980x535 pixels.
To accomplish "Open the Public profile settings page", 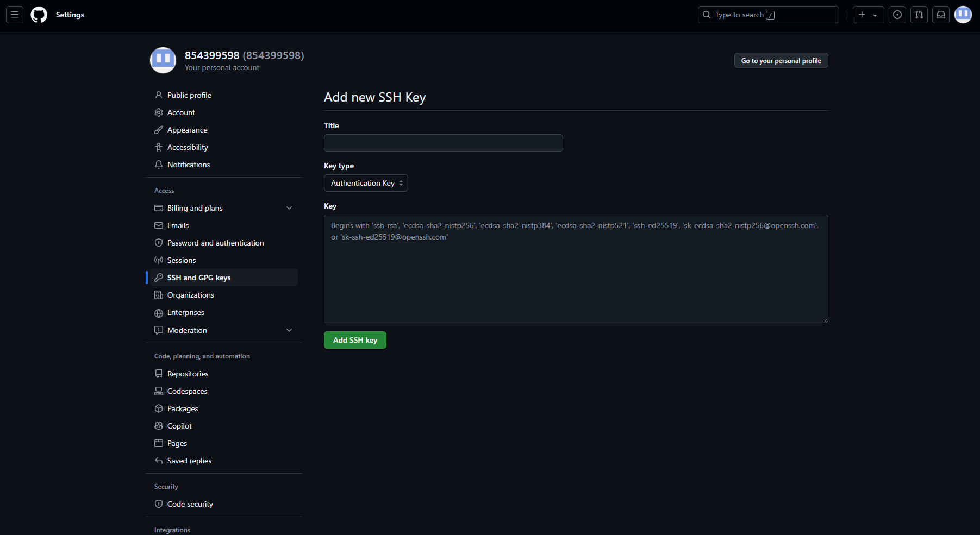I will tap(189, 95).
